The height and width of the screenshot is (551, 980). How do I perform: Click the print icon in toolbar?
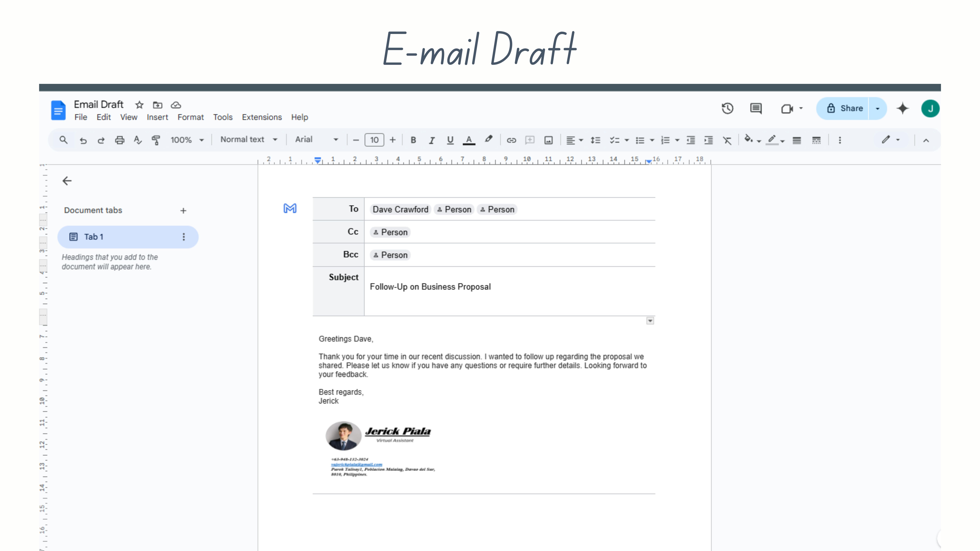[x=119, y=140]
